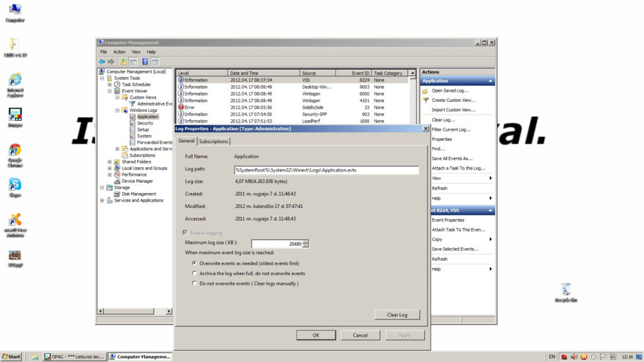
Task: Open the Help menu in menu bar
Action: (151, 52)
